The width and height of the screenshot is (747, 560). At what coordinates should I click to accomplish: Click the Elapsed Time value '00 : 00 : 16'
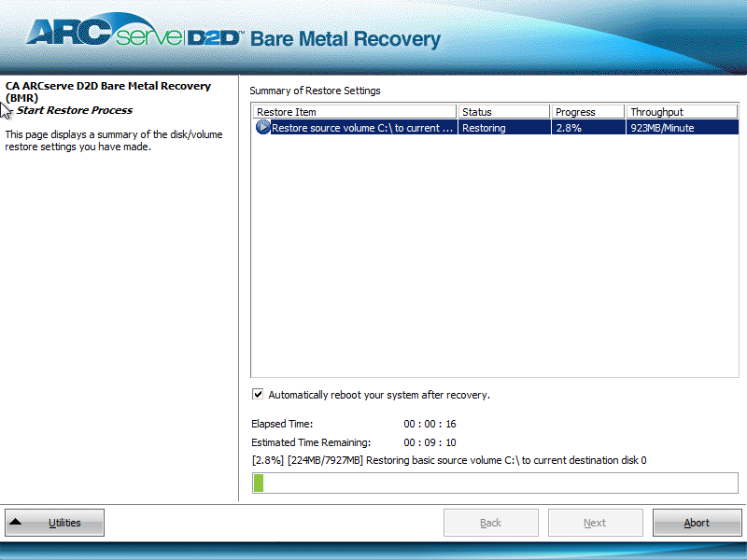click(430, 424)
